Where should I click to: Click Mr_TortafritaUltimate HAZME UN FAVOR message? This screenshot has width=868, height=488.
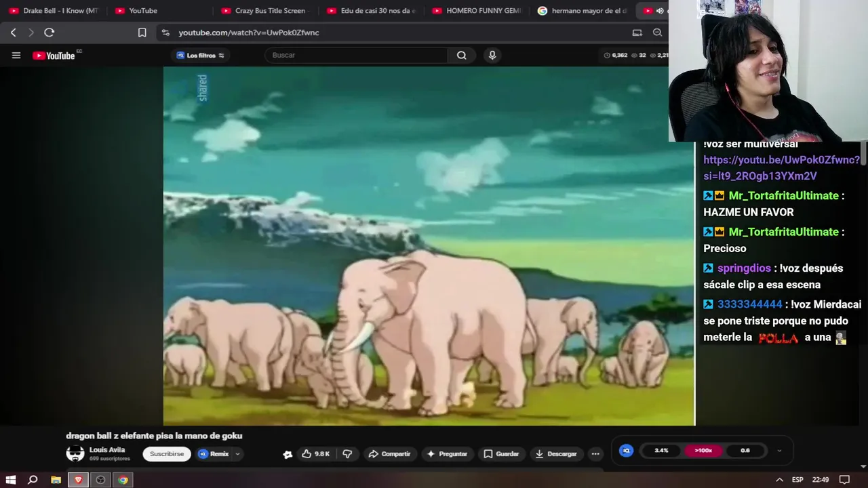774,204
